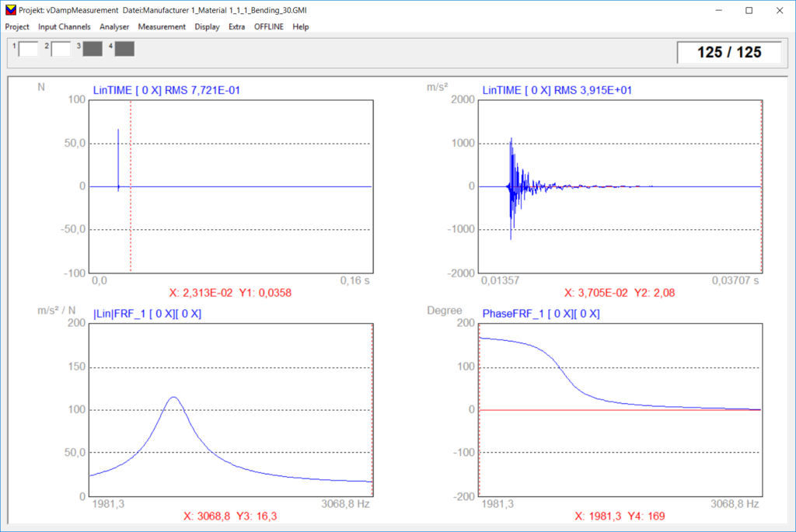796x532 pixels.
Task: Open the Display menu
Action: point(206,26)
